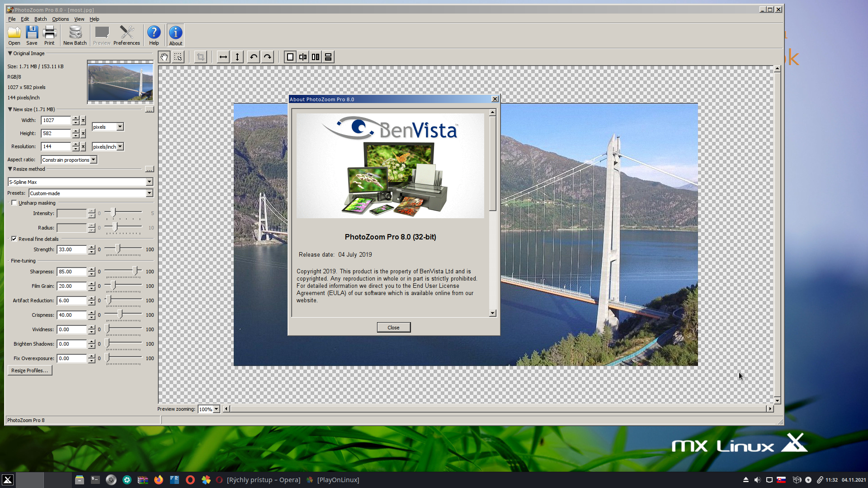Adjust the Vividness slider
The height and width of the screenshot is (488, 868).
(108, 329)
